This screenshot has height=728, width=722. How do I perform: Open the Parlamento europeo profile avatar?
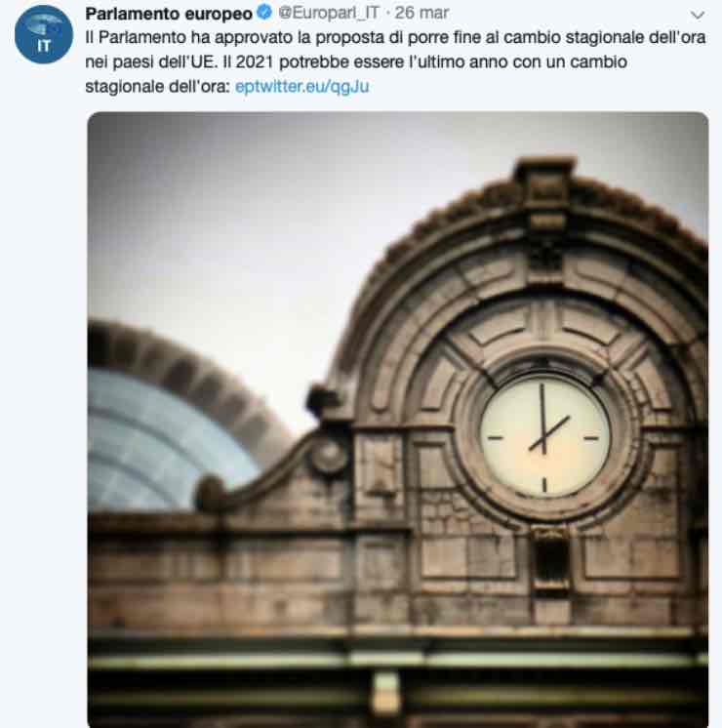point(44,35)
